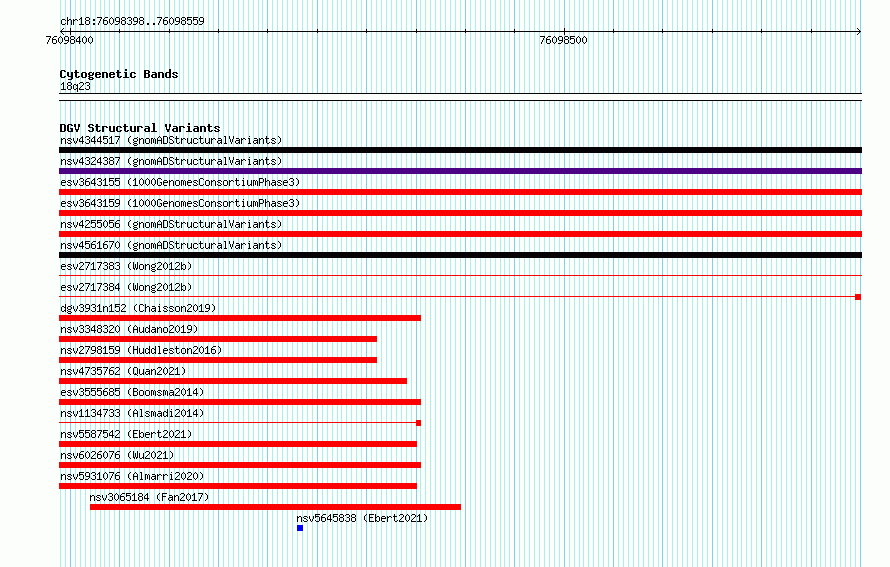Click the DGV Structural Variants track title

click(140, 128)
